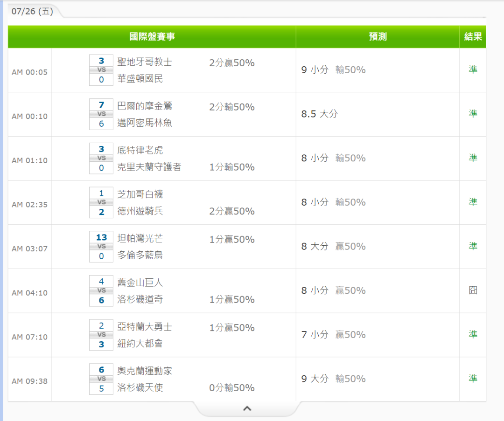Select team 洛杉磯天使
The width and height of the screenshot is (504, 421).
click(x=140, y=387)
